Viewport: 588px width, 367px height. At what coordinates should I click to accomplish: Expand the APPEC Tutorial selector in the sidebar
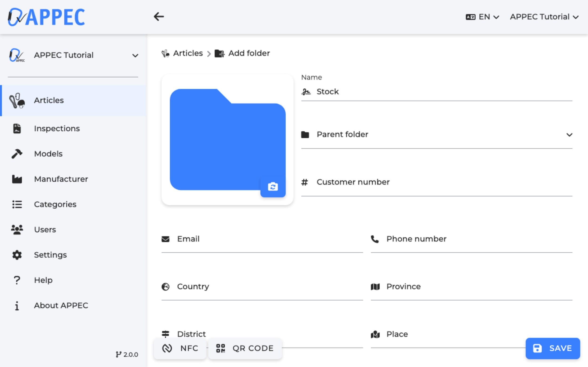pos(73,55)
